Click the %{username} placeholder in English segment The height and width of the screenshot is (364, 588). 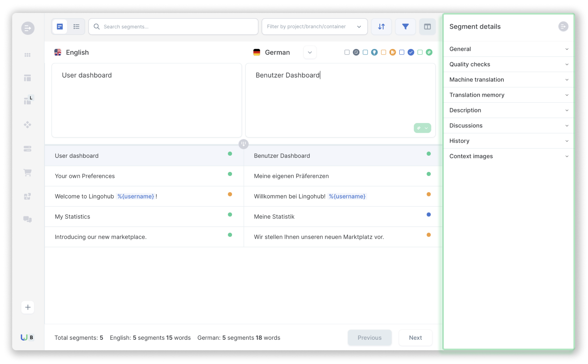(136, 197)
